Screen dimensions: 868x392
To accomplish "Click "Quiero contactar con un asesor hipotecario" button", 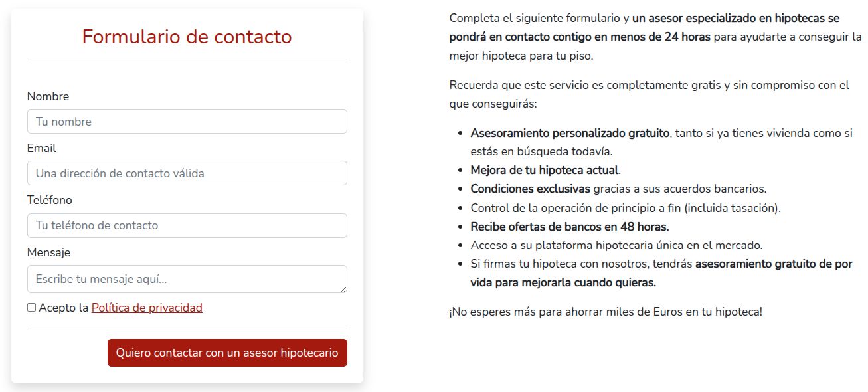I will point(227,353).
